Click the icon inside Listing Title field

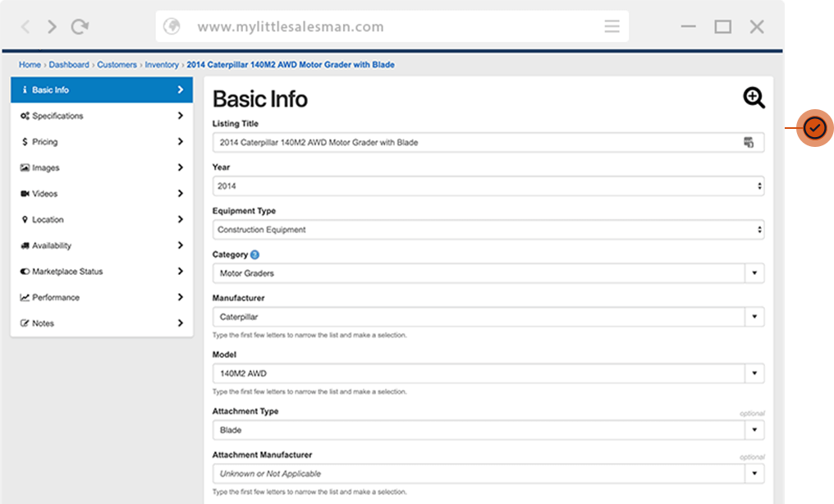click(749, 142)
